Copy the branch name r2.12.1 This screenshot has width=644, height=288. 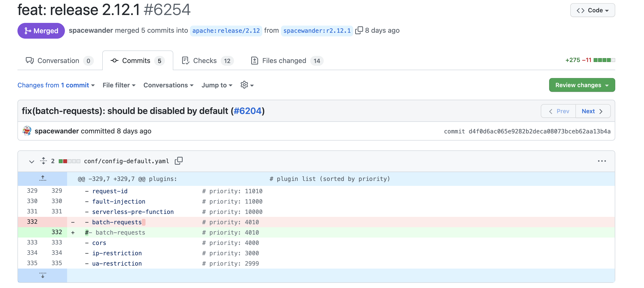359,30
